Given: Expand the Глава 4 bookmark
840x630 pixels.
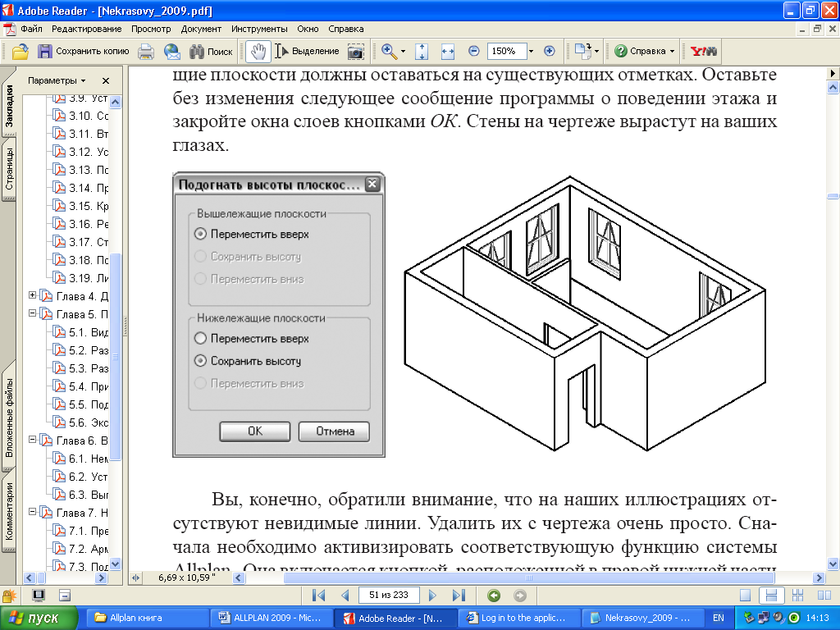Looking at the screenshot, I should (32, 295).
